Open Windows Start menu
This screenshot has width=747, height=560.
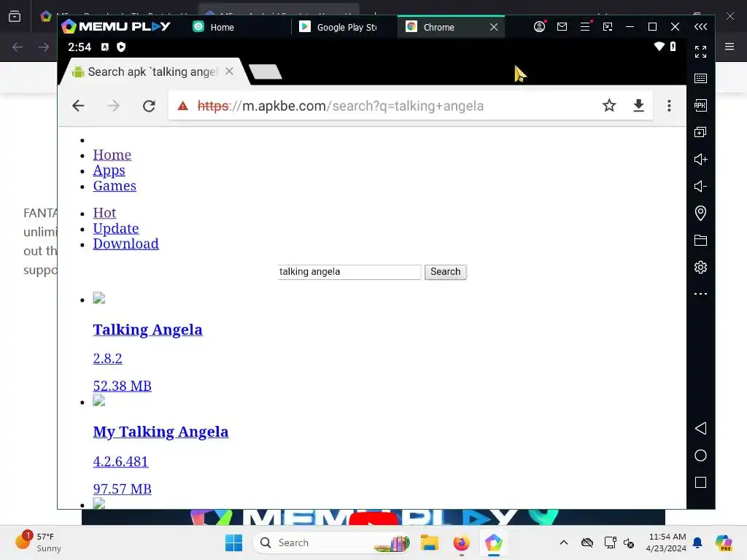(x=233, y=542)
